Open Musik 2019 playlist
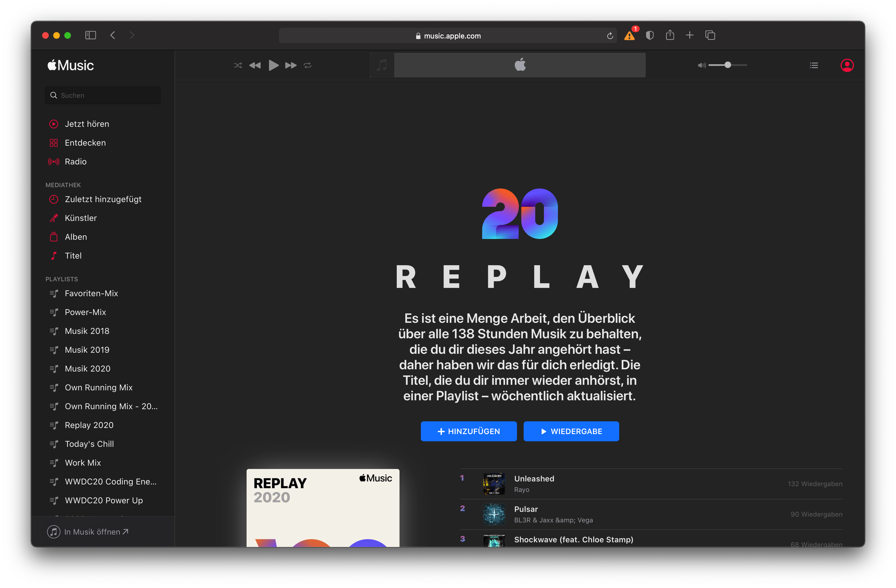Image resolution: width=896 pixels, height=588 pixels. tap(87, 349)
